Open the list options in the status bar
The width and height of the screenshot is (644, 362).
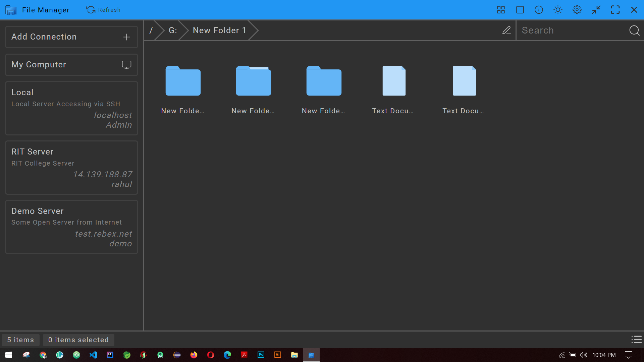(x=636, y=340)
